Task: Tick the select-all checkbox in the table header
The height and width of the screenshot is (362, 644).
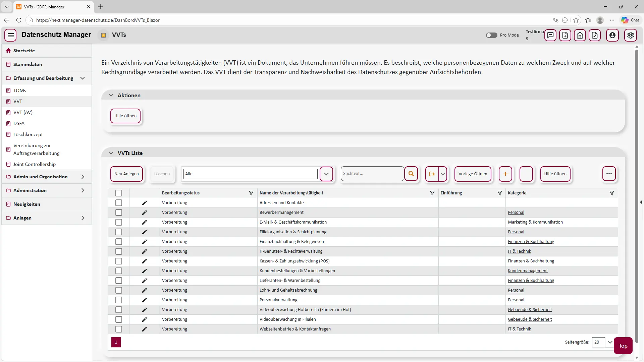Action: (119, 193)
